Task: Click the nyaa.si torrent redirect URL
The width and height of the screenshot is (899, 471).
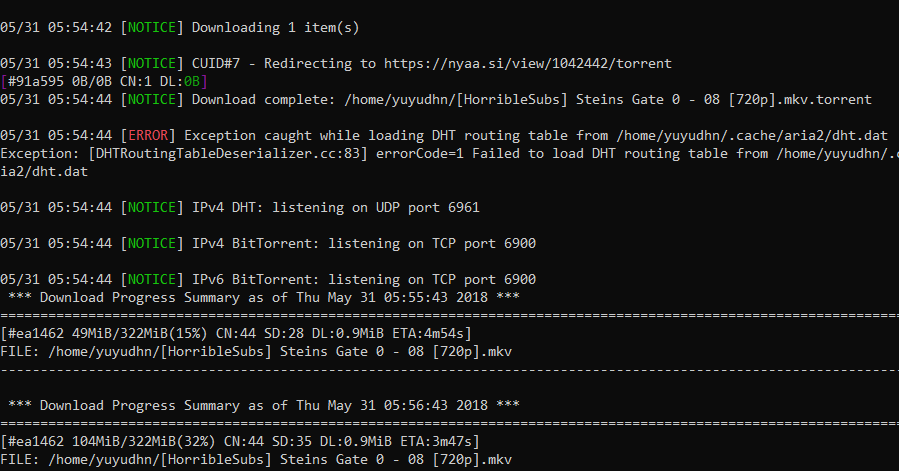Action: [x=527, y=63]
